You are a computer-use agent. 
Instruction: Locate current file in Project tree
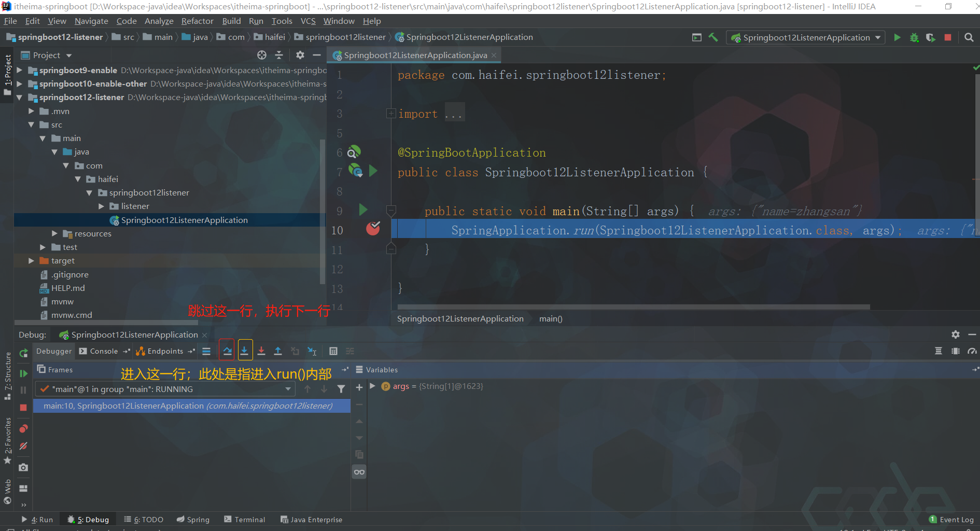[x=262, y=55]
